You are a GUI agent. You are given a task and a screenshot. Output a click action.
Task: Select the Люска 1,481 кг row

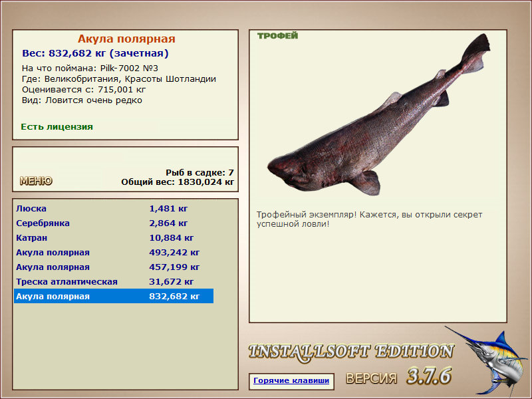click(x=114, y=209)
